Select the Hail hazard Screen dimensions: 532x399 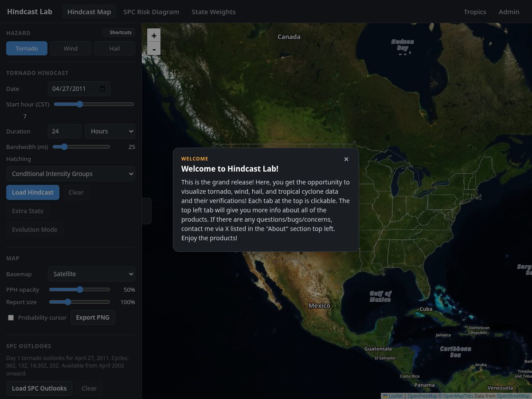pyautogui.click(x=114, y=48)
